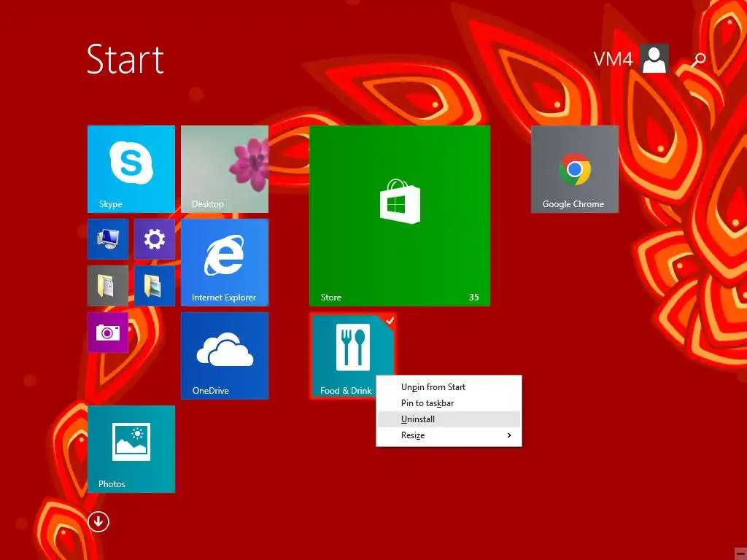Choose Pin to taskbar

(449, 403)
